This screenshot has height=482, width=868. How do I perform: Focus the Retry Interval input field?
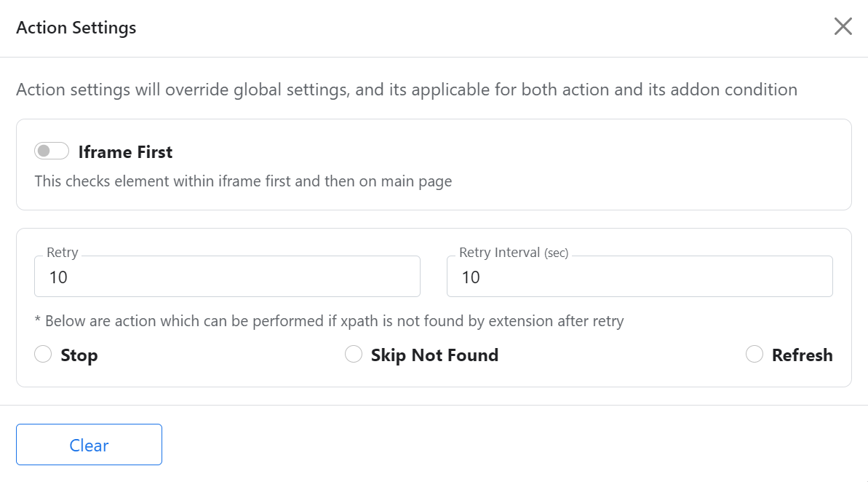coord(639,277)
